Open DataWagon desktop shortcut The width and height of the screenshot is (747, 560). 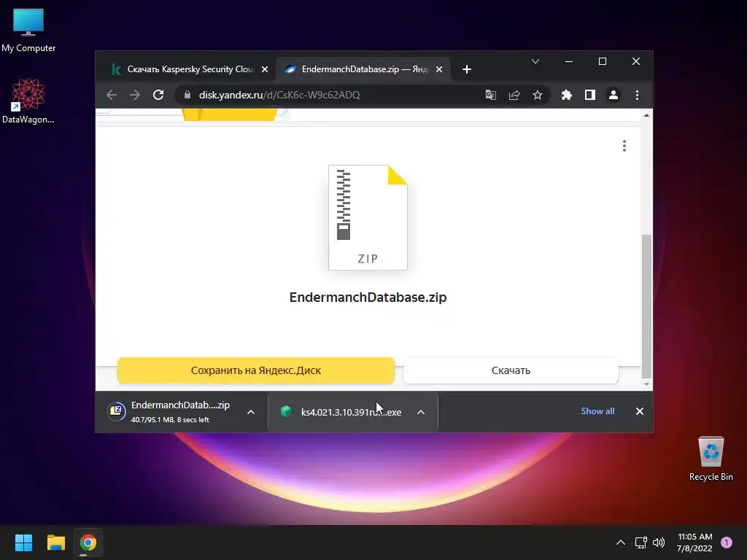point(28,101)
